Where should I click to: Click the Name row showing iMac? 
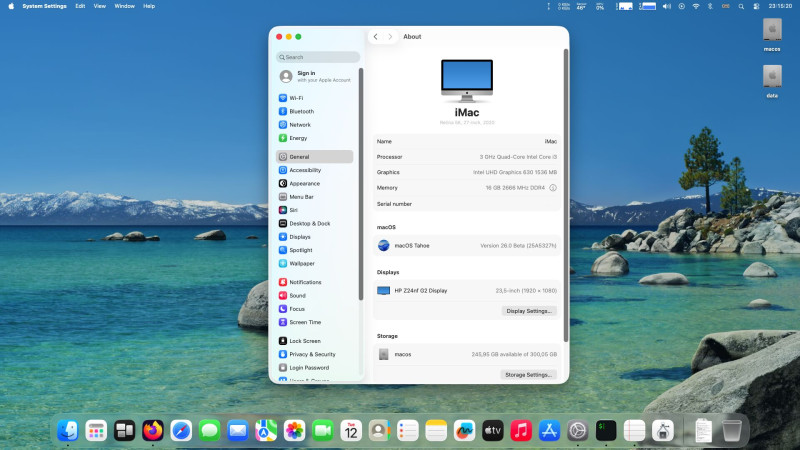467,141
